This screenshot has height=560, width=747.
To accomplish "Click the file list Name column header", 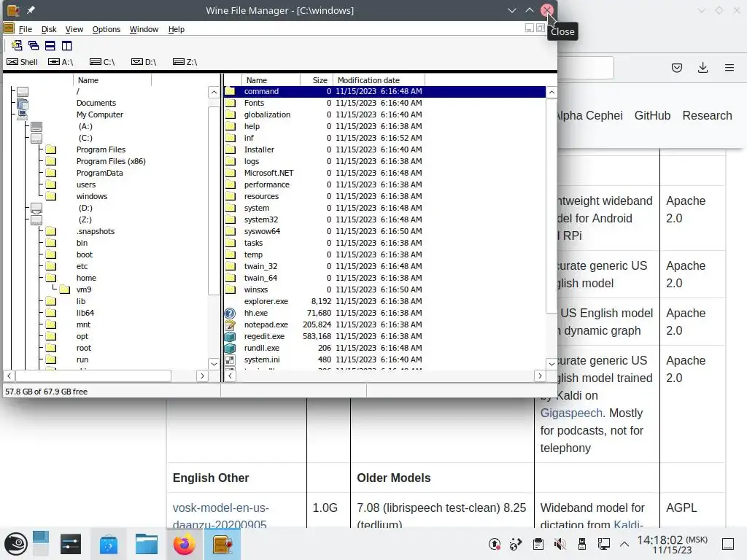I will 271,80.
